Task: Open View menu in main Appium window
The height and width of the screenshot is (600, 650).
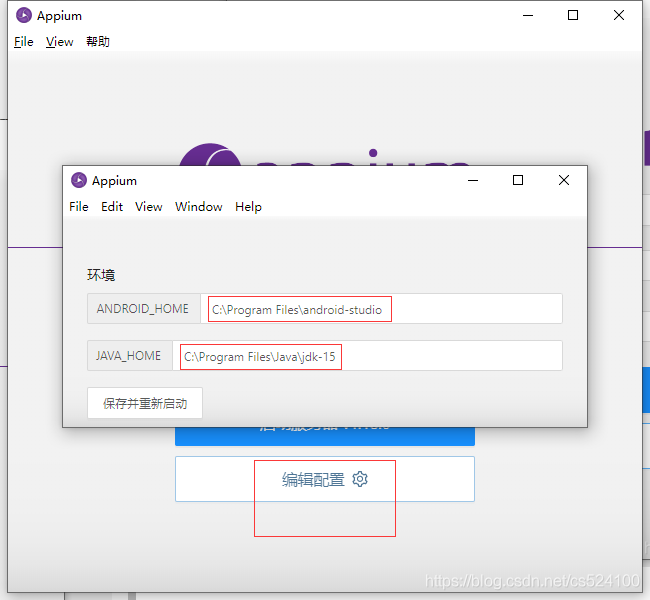Action: 59,42
